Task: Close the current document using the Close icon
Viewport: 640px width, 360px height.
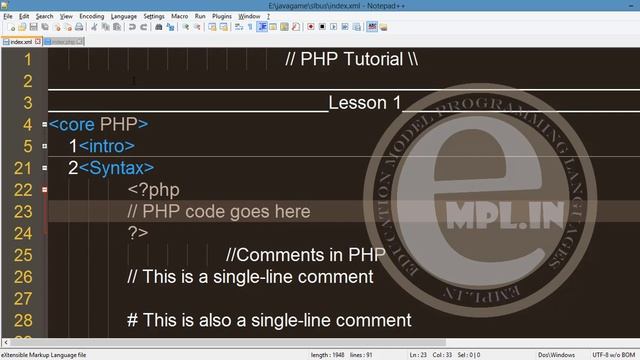Action: [57, 27]
